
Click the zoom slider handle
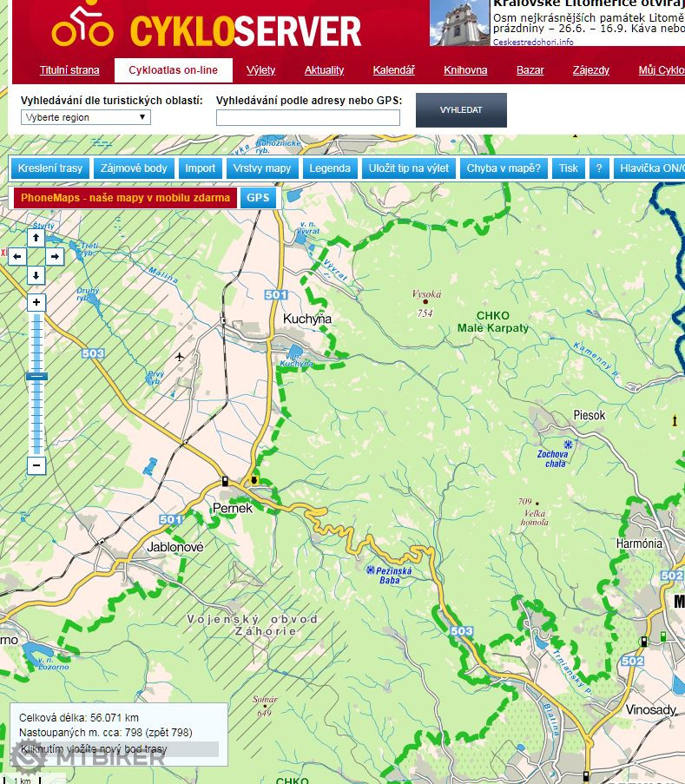[36, 376]
